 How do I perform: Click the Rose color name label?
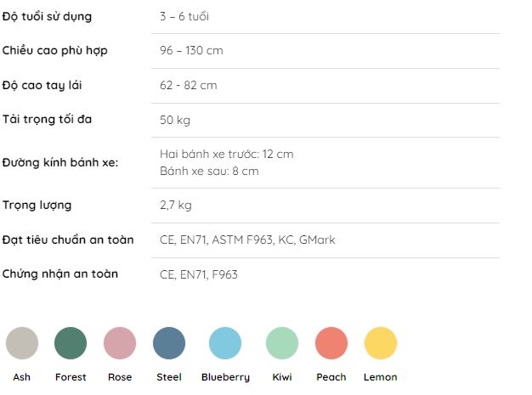pos(120,377)
